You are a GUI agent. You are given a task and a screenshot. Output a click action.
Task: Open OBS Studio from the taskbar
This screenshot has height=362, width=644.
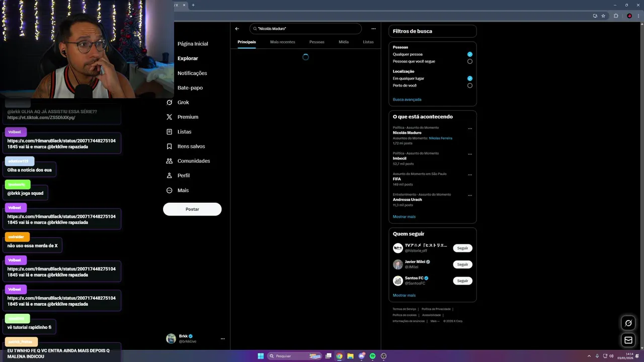tap(384, 356)
